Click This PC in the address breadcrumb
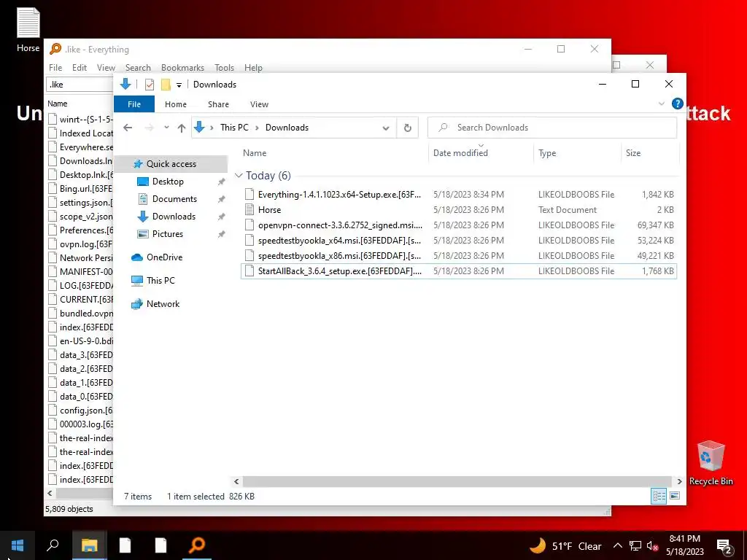The width and height of the screenshot is (747, 560). click(x=234, y=128)
